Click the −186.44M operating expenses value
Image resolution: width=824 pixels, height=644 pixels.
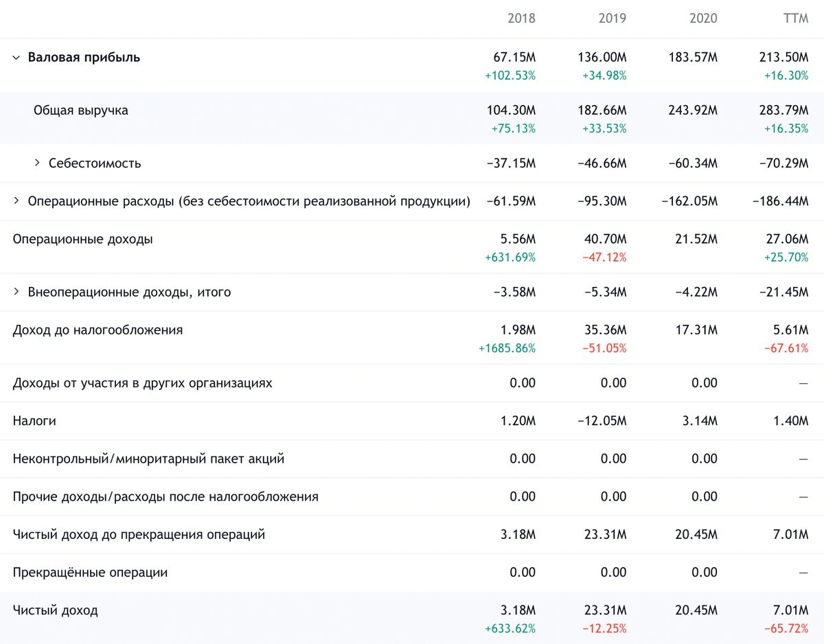pos(781,201)
